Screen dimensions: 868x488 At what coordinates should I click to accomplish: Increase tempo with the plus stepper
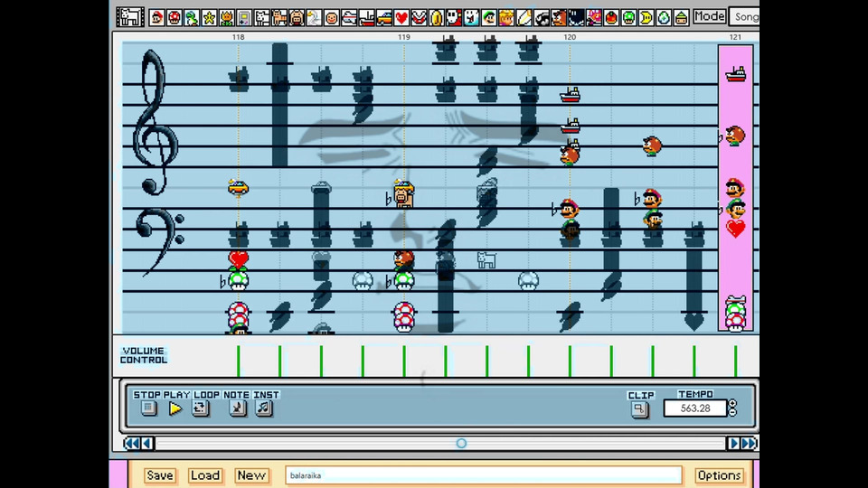732,404
